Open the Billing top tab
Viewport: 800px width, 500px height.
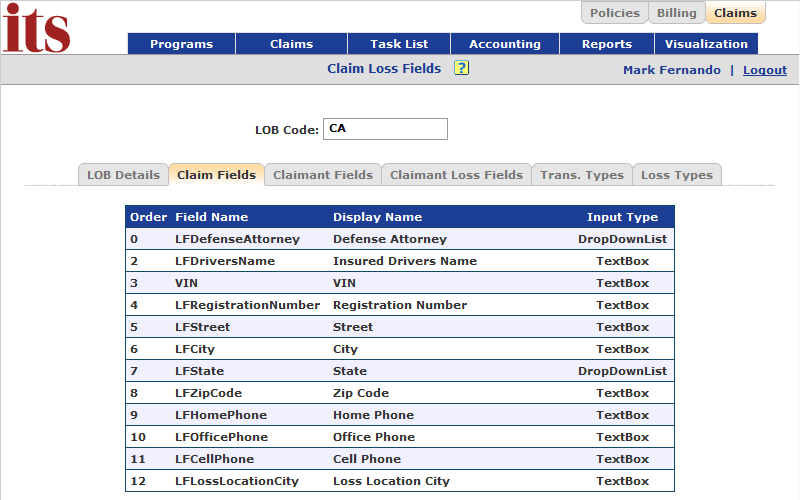(x=676, y=13)
